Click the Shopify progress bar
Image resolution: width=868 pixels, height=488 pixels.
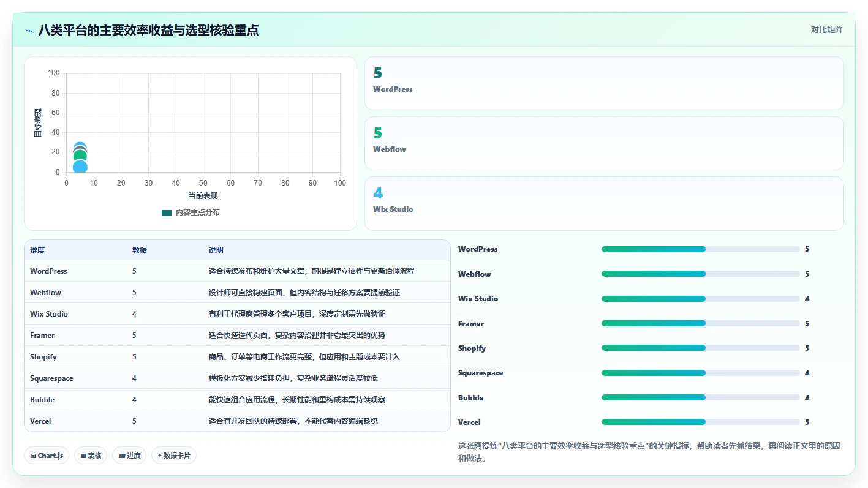(701, 348)
